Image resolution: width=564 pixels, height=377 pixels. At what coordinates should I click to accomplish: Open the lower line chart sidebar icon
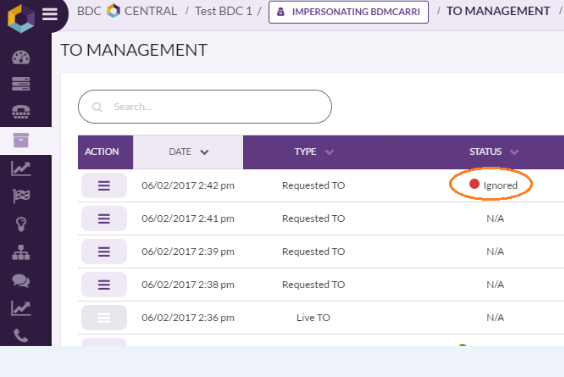(x=21, y=308)
